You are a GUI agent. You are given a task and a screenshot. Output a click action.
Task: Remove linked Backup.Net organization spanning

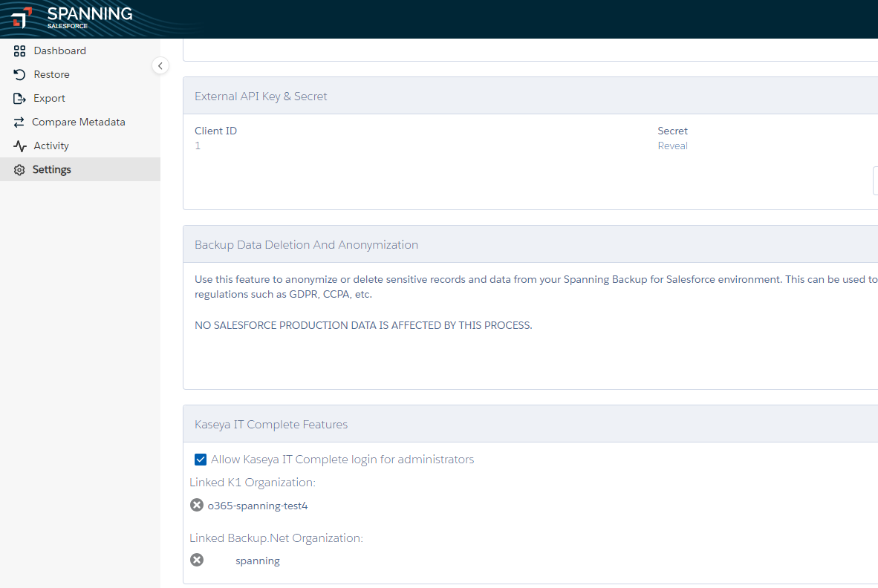[197, 560]
